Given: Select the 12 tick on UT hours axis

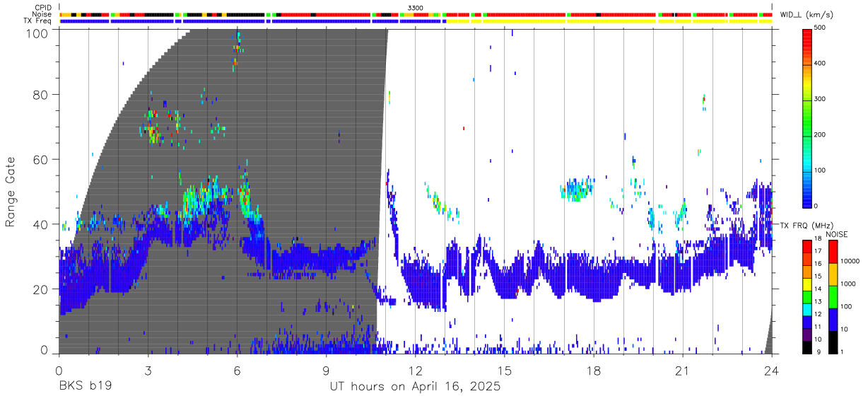Looking at the screenshot, I should (x=415, y=370).
